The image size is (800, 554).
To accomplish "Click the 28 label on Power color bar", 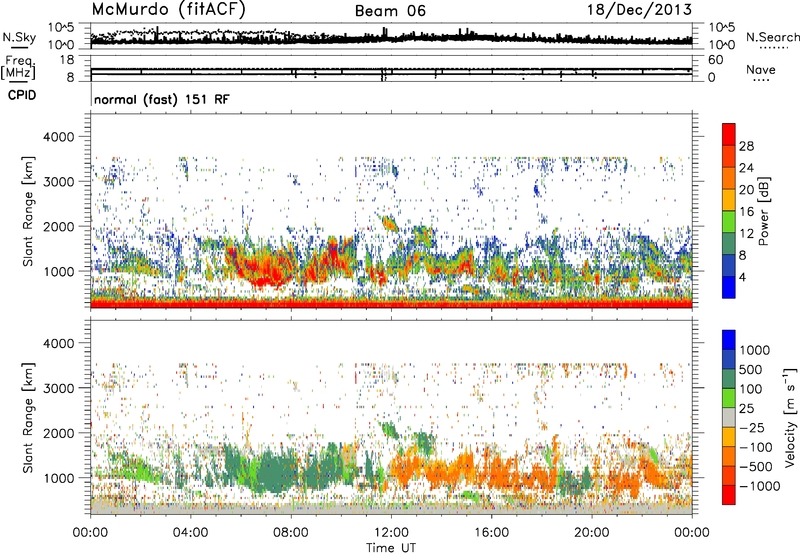I will coord(746,146).
